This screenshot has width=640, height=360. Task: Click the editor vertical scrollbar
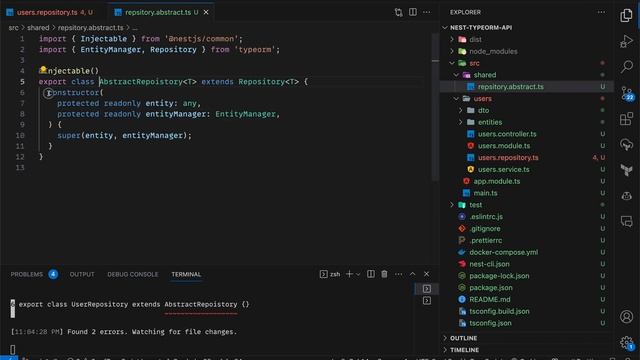point(435,106)
